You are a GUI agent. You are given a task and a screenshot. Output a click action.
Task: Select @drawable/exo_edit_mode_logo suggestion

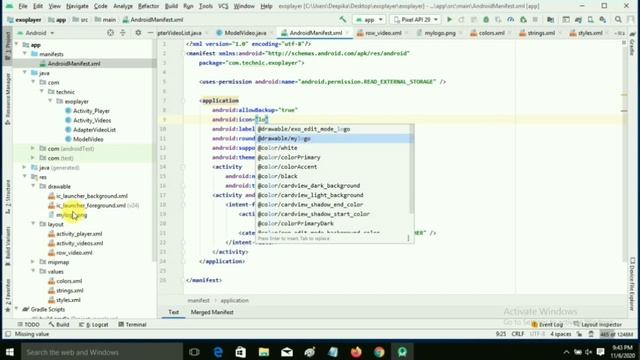[334, 129]
